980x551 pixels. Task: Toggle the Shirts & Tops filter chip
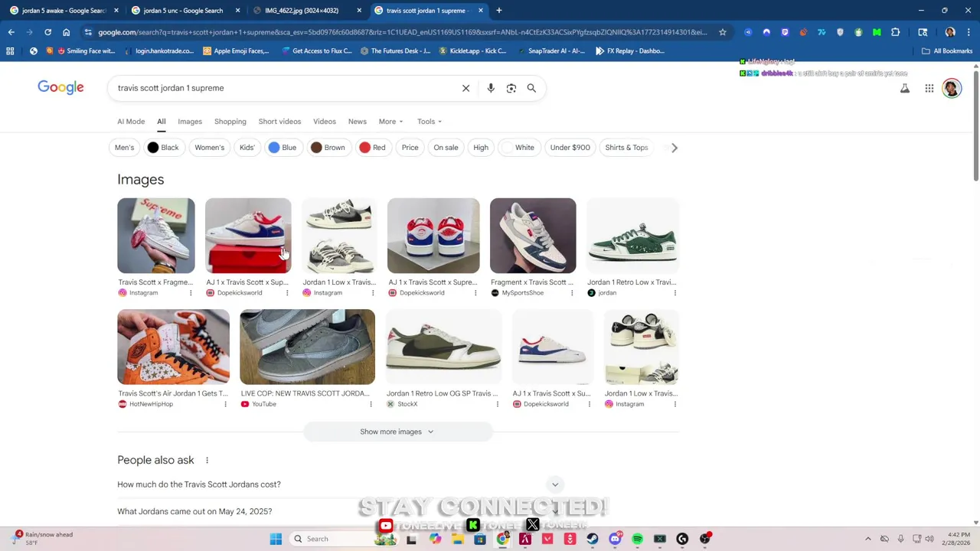click(626, 148)
